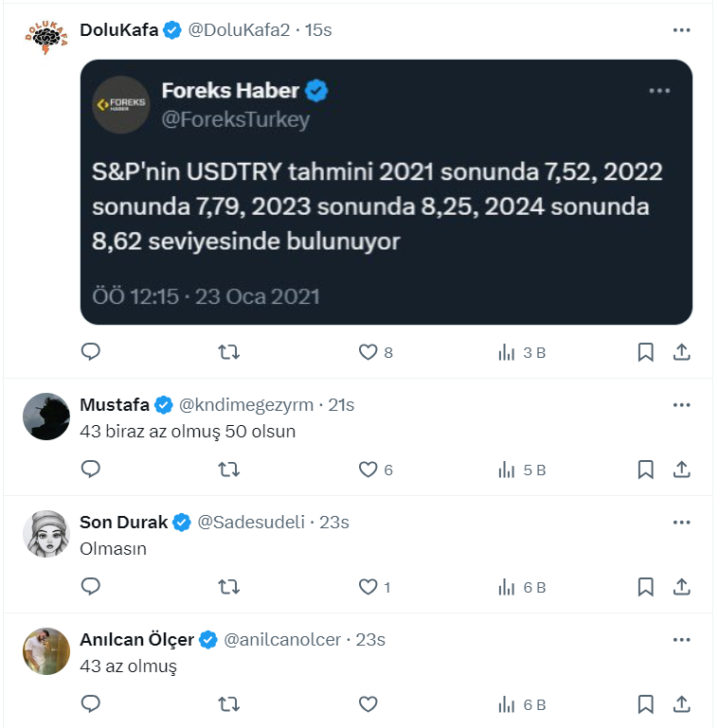This screenshot has width=719, height=728.
Task: Open DoluKafa's profile avatar
Action: [x=46, y=39]
